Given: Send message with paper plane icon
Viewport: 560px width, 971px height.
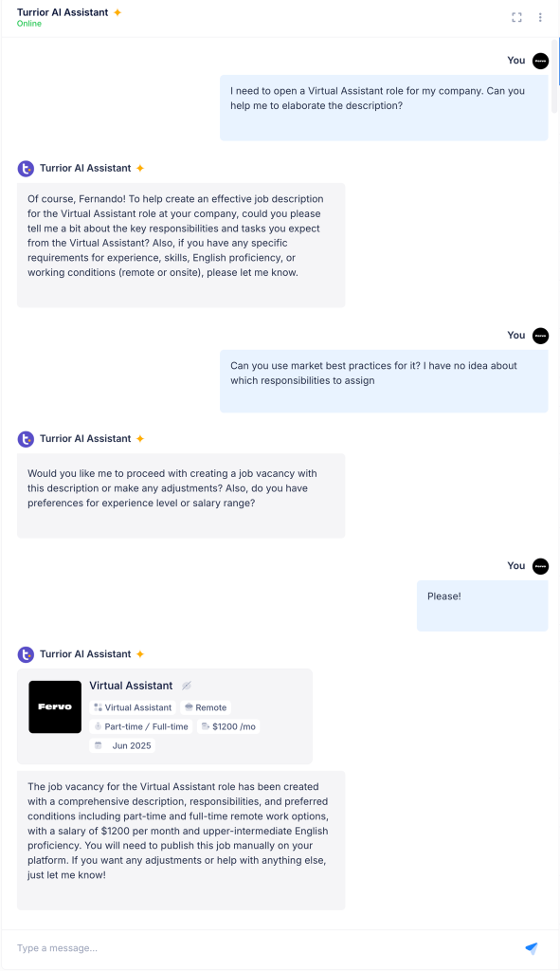Looking at the screenshot, I should point(531,947).
